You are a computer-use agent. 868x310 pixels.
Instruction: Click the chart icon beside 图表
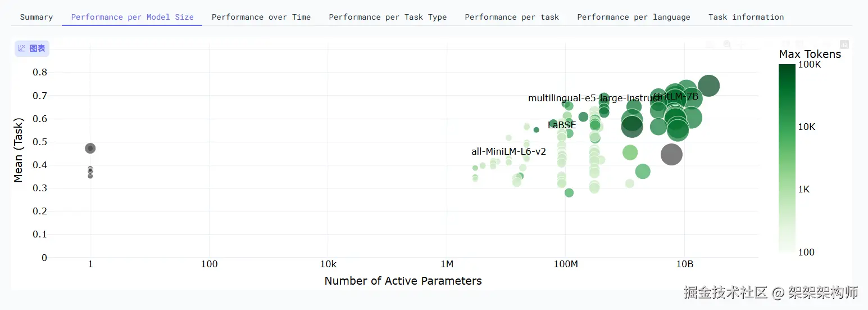pos(22,48)
